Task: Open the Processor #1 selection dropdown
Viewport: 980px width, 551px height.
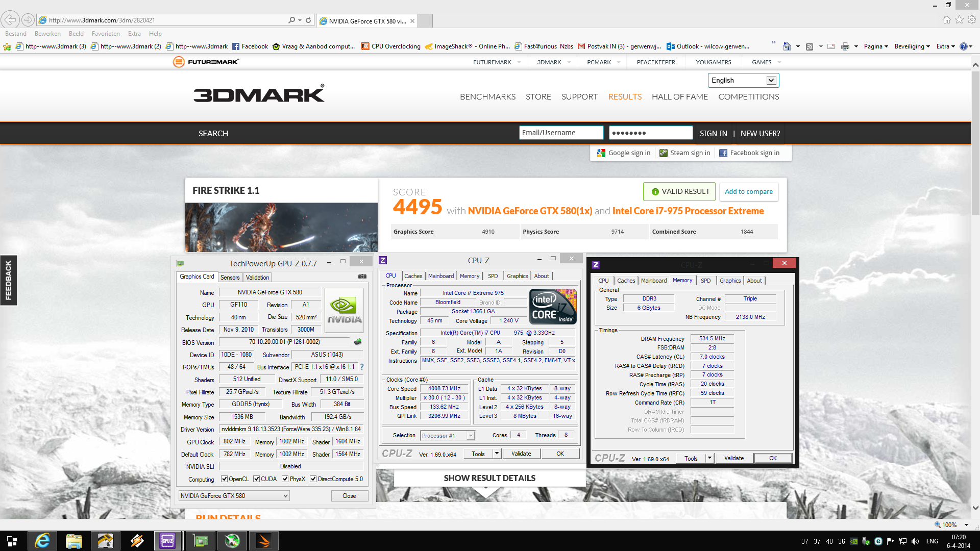Action: point(448,436)
